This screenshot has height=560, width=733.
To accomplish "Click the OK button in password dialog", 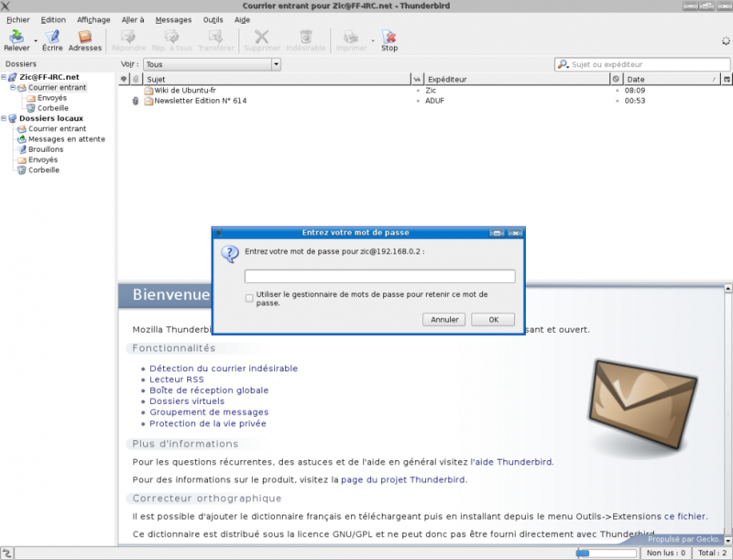I will pyautogui.click(x=493, y=320).
